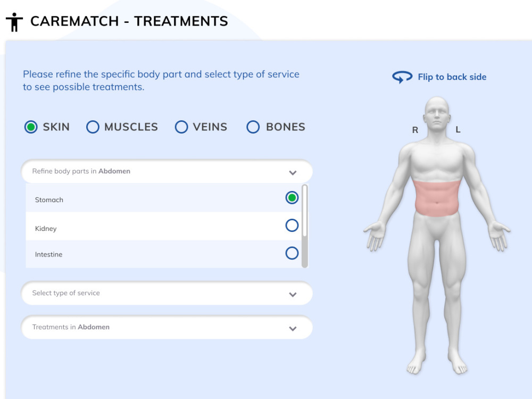Click the VEINS label text
Screen dimensions: 532x399
210,127
